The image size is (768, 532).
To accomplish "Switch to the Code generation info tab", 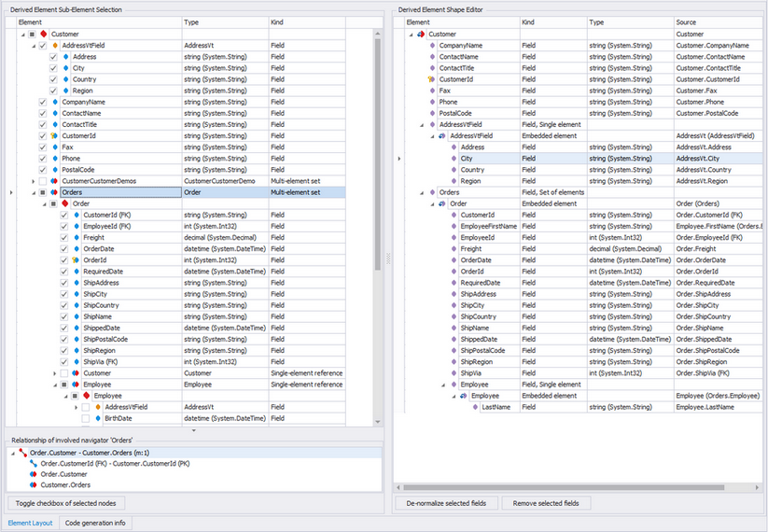I will pos(94,523).
